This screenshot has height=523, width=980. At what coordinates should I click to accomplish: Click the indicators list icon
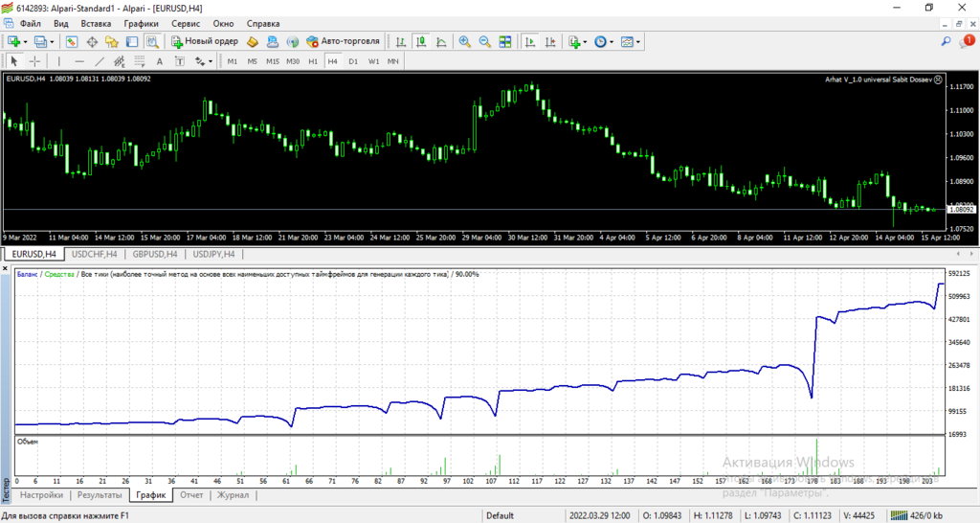(x=574, y=42)
